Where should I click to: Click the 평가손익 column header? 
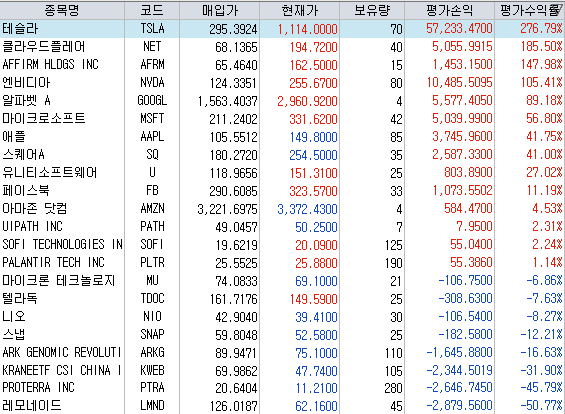click(x=450, y=10)
